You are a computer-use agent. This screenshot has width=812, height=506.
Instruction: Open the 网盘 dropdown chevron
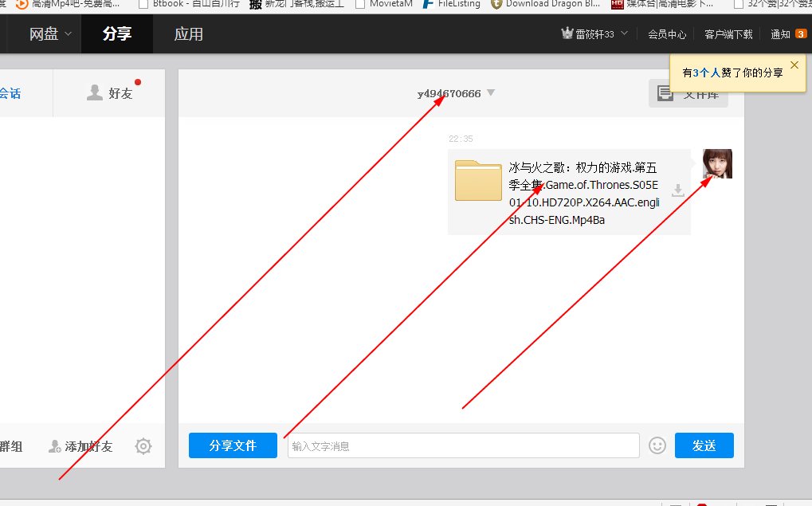(67, 34)
